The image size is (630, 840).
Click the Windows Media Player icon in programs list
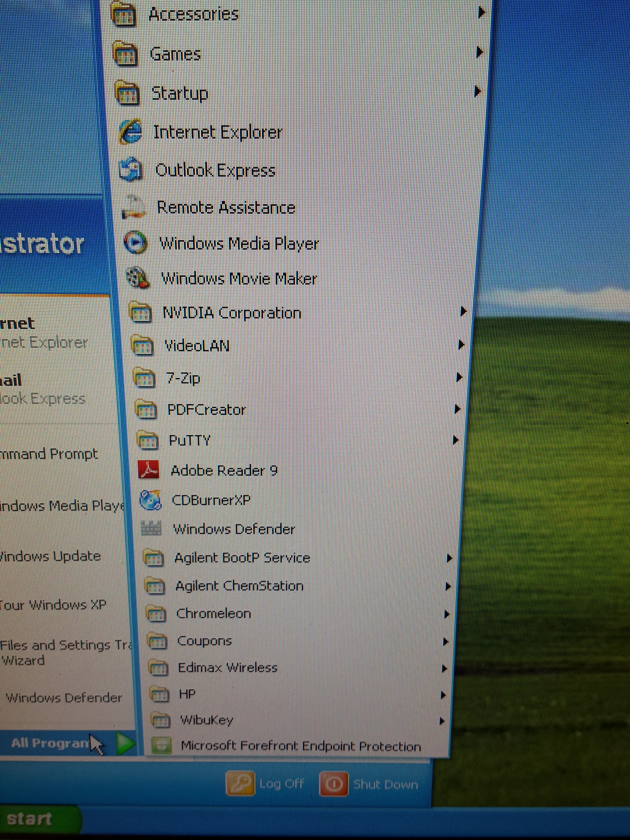[135, 242]
